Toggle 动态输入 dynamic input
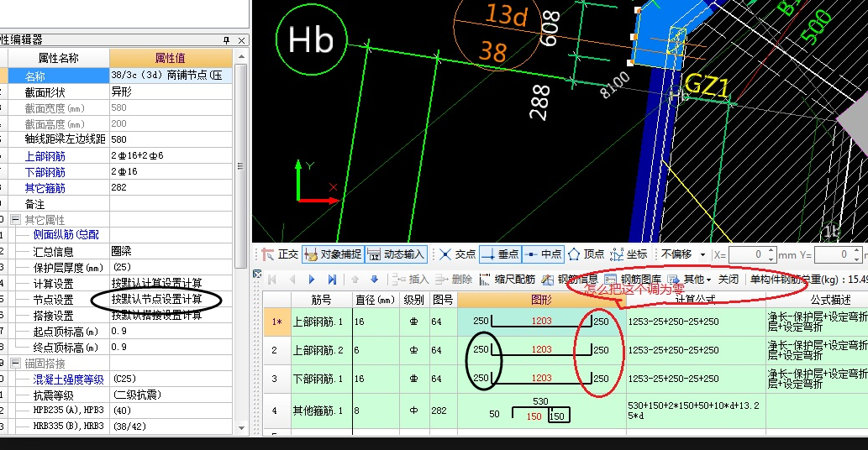This screenshot has width=868, height=450. click(397, 254)
